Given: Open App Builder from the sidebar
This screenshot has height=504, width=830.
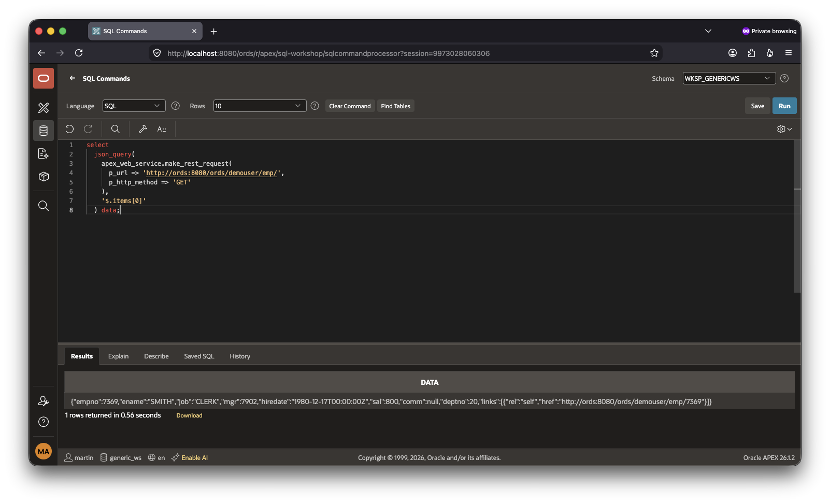Looking at the screenshot, I should [44, 108].
